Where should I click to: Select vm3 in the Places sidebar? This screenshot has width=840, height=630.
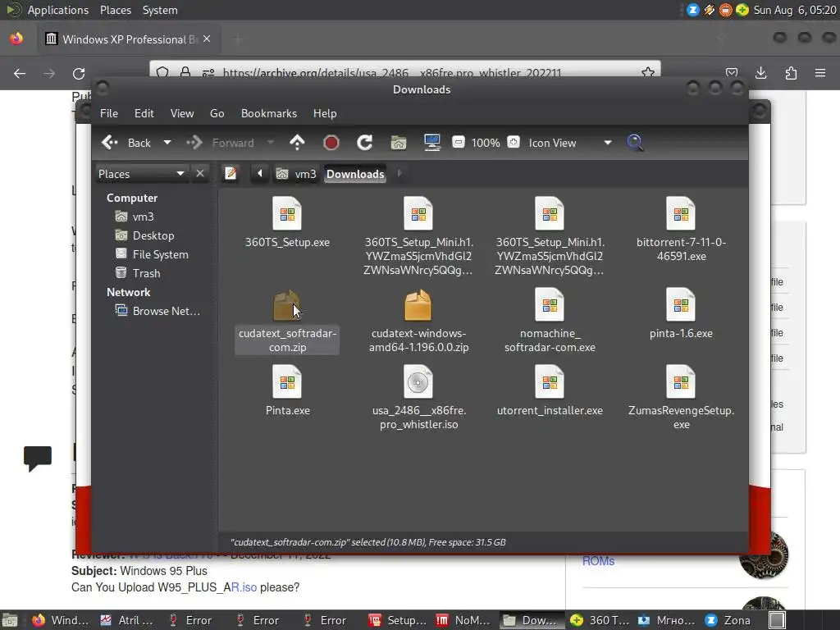tap(135, 217)
